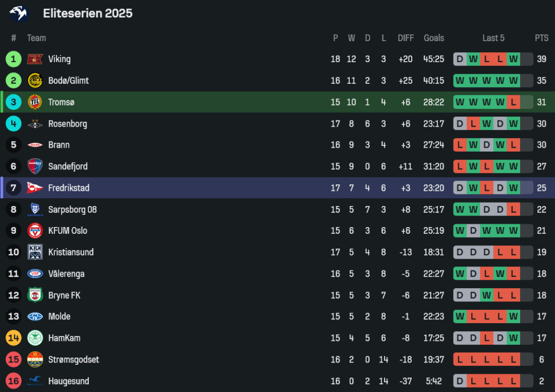Viewport: 555px width, 392px height.
Task: Click the Strømsgodset team name
Action: (73, 360)
